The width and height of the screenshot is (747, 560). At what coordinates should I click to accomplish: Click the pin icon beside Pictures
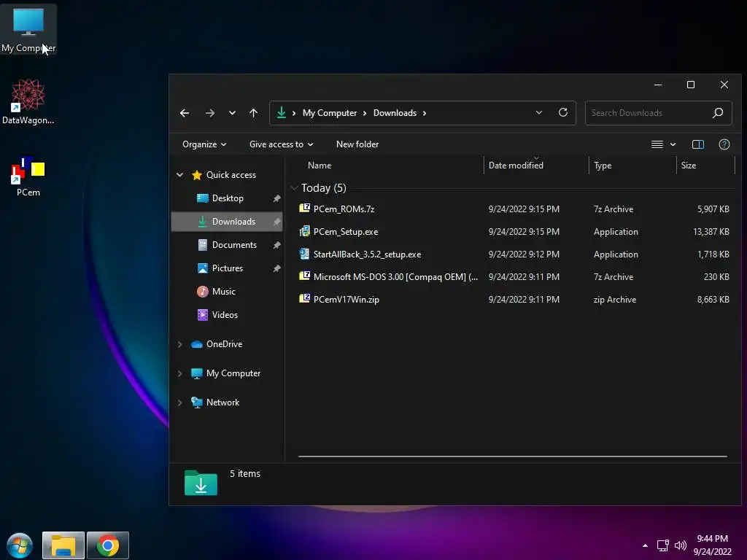coord(276,268)
